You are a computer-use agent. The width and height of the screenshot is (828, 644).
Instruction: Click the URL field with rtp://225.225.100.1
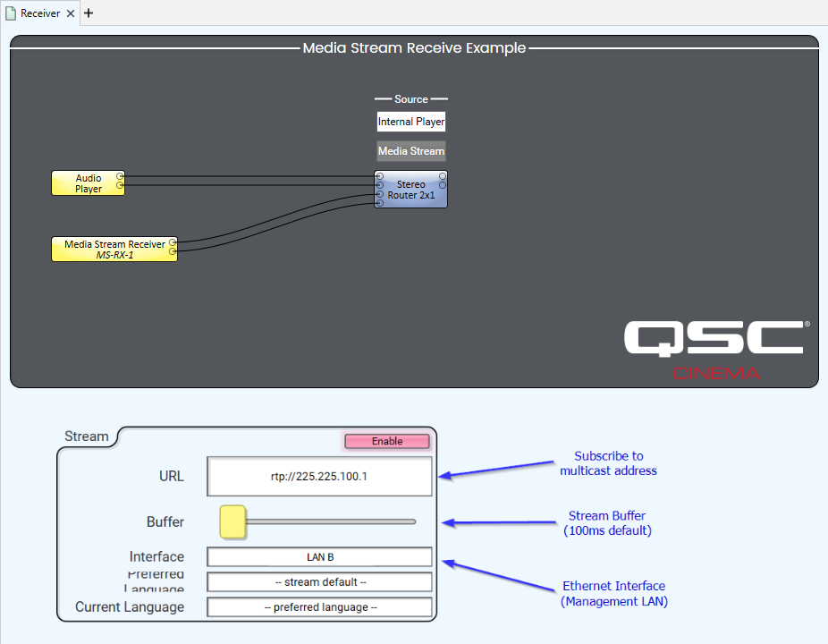(x=319, y=477)
